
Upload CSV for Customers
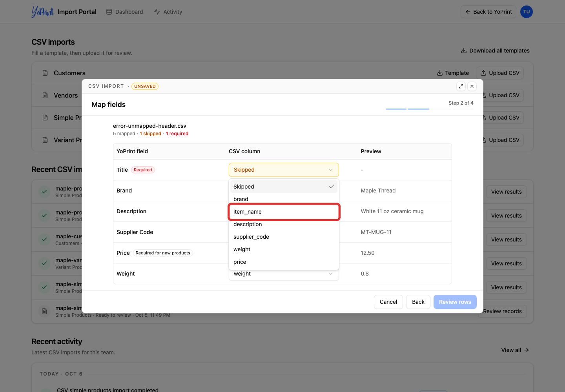pos(500,73)
